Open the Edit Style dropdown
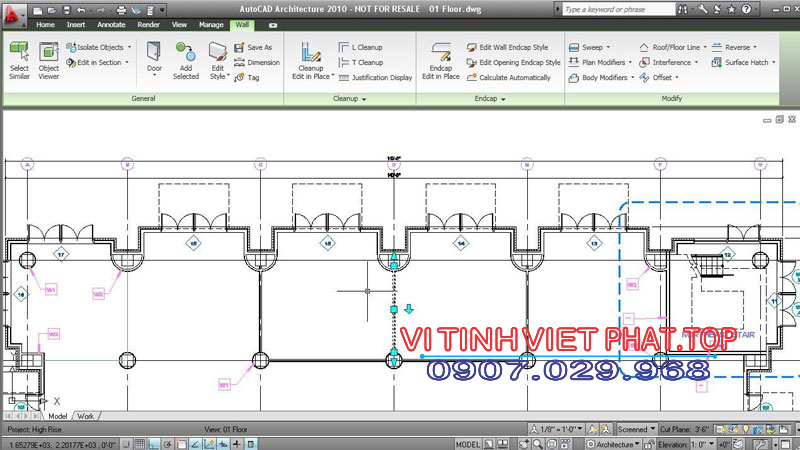Viewport: 800px width, 450px height. (217, 79)
